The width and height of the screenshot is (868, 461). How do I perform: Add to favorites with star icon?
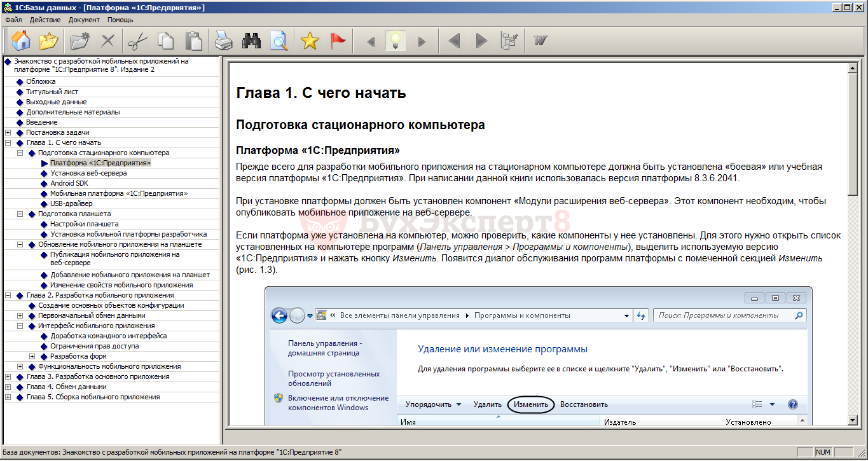(310, 41)
